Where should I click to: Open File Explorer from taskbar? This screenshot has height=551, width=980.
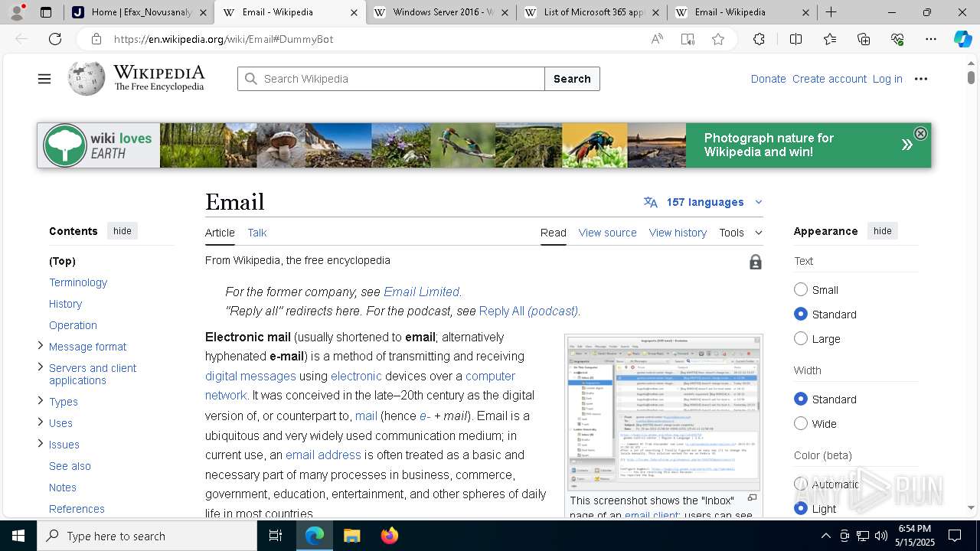tap(351, 536)
